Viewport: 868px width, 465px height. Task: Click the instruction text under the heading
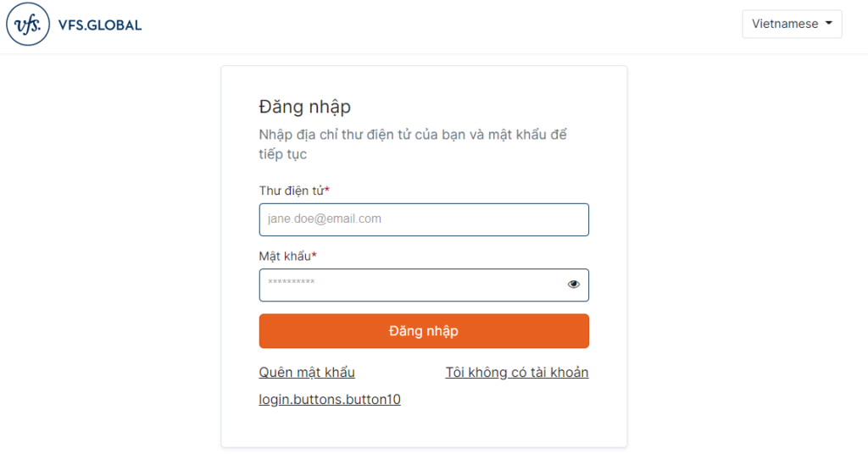pyautogui.click(x=413, y=144)
